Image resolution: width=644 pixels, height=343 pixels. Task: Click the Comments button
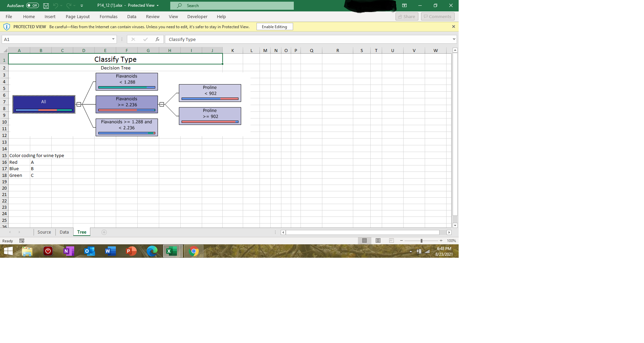438,16
